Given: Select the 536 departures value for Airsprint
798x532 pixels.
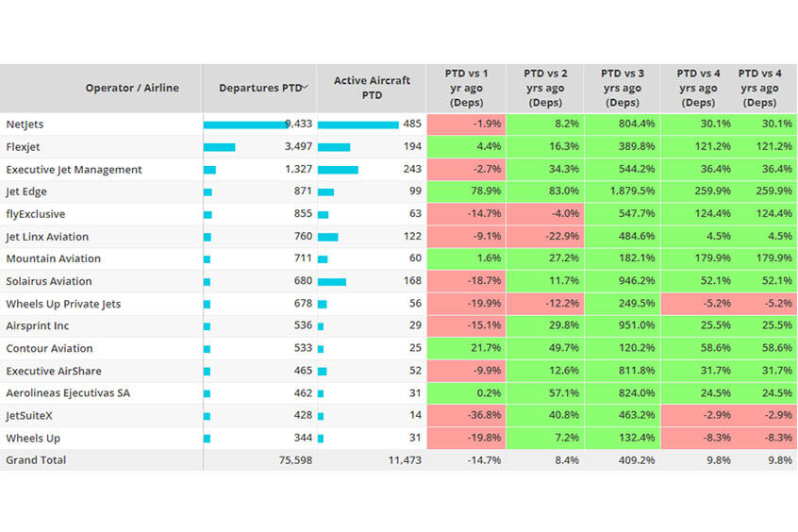Looking at the screenshot, I should (x=303, y=325).
